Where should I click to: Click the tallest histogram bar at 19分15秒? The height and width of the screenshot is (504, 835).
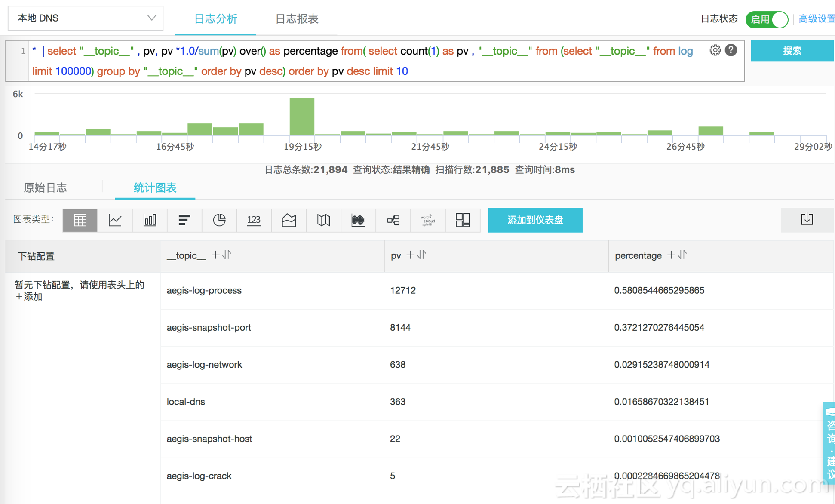pos(302,117)
